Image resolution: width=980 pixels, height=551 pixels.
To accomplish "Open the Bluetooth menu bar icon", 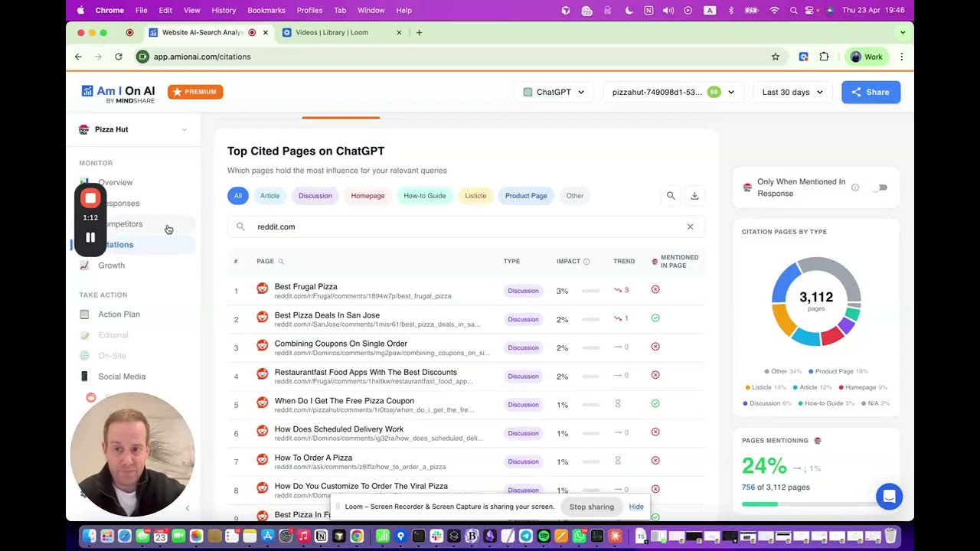I will coord(731,11).
